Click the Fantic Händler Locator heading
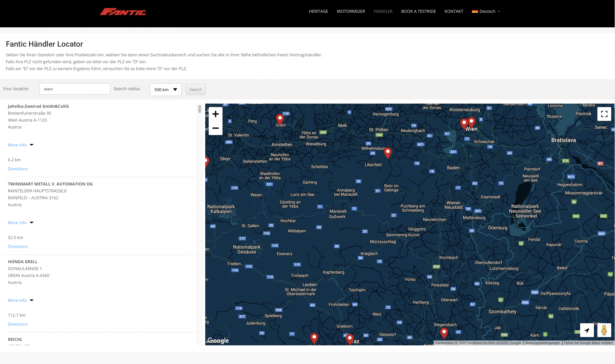The image size is (615, 364). click(44, 44)
